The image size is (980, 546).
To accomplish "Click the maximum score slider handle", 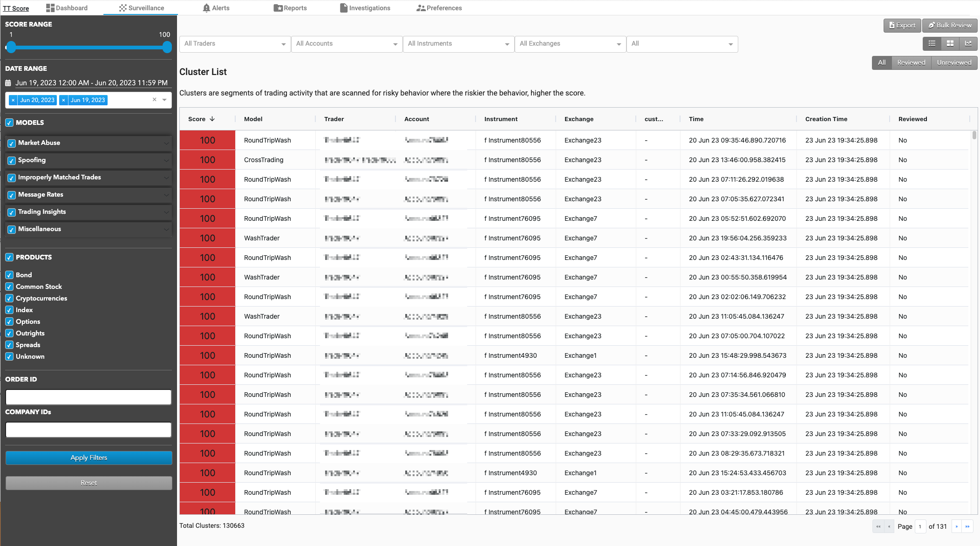I will tap(167, 47).
